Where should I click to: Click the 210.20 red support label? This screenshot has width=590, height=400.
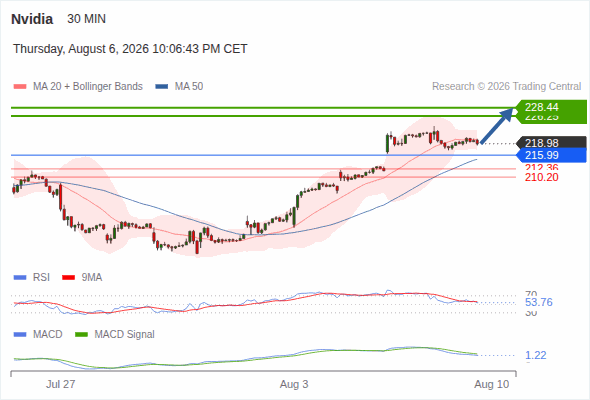[x=542, y=177]
